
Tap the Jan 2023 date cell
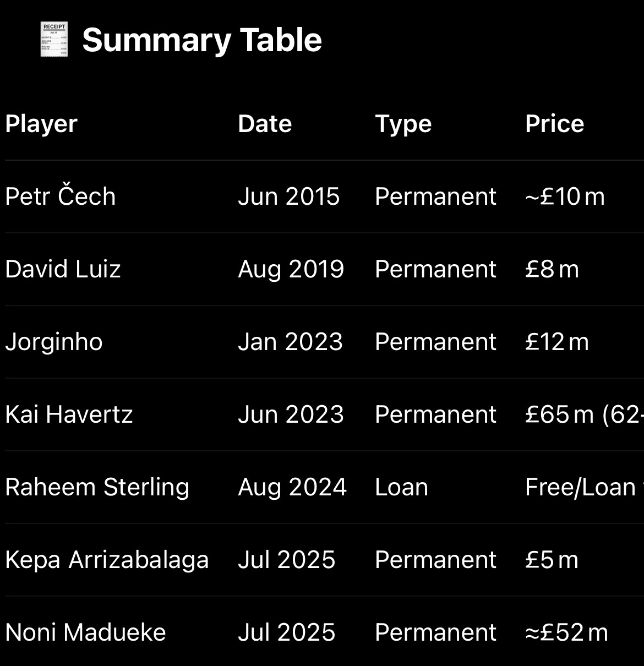290,342
